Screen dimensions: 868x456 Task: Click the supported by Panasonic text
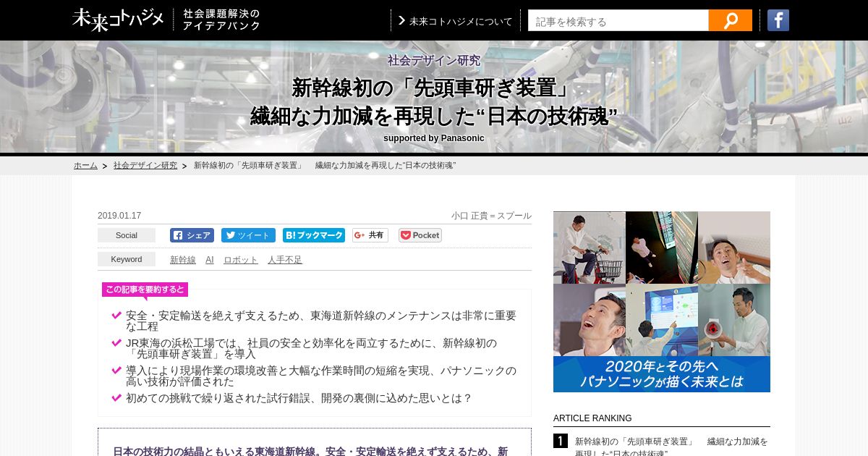pos(434,138)
